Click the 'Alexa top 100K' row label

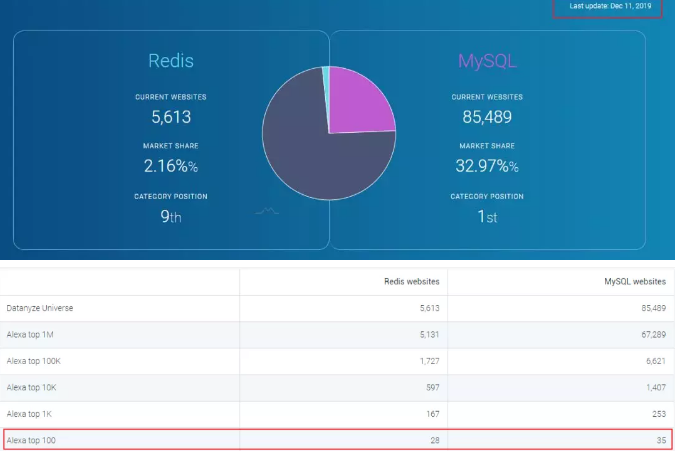(x=34, y=361)
